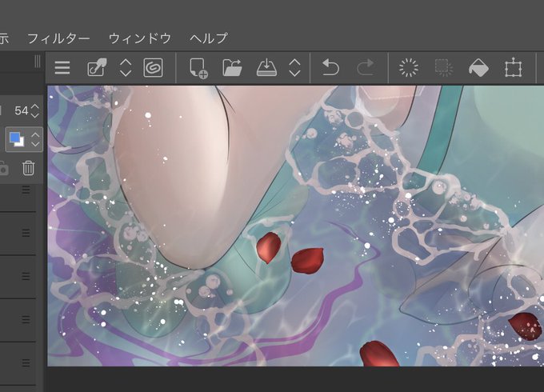Image resolution: width=544 pixels, height=392 pixels.
Task: Select the Fill bucket icon
Action: 478,68
